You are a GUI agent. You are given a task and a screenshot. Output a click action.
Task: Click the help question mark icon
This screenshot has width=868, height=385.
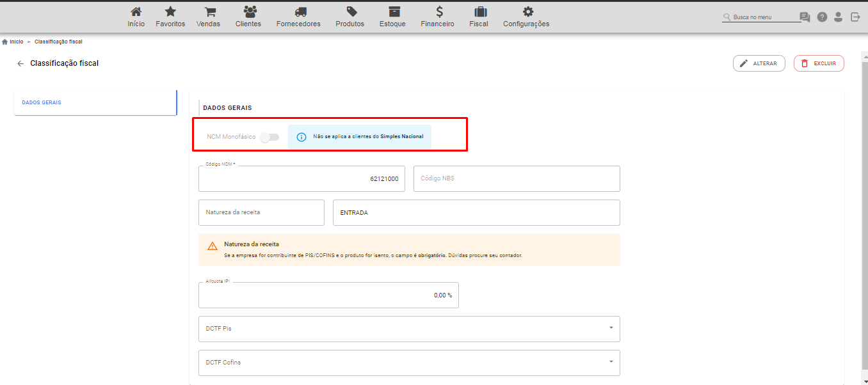pyautogui.click(x=822, y=17)
